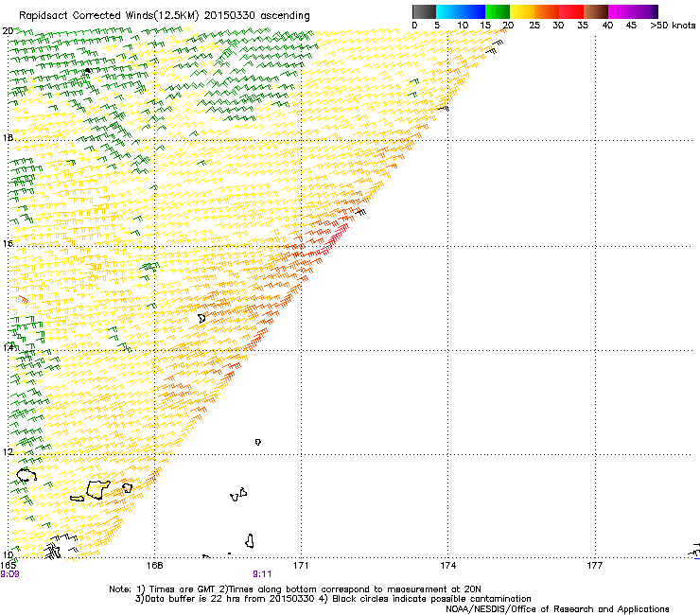Image resolution: width=700 pixels, height=615 pixels.
Task: Click the title 'Rapidscat Corrected Winds(12.5KM) 20150330 ascending'
Action: 165,16
